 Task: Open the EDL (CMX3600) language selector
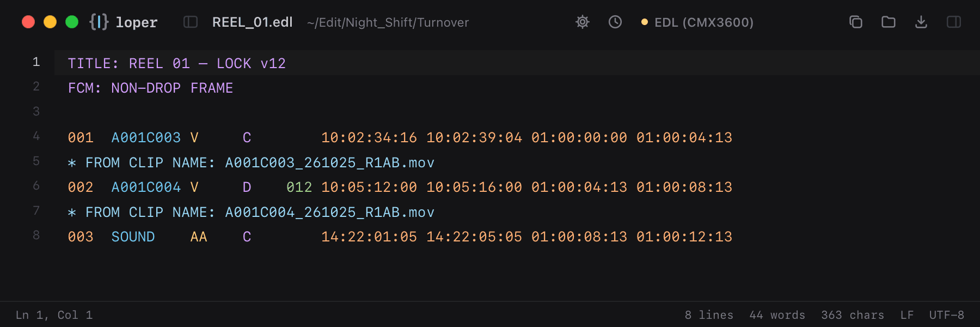(x=697, y=22)
